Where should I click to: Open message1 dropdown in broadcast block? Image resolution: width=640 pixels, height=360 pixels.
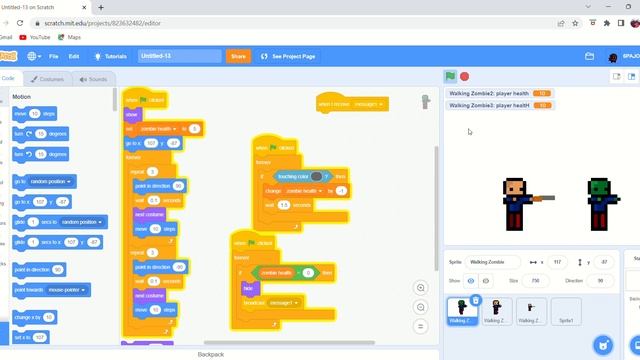[x=284, y=303]
